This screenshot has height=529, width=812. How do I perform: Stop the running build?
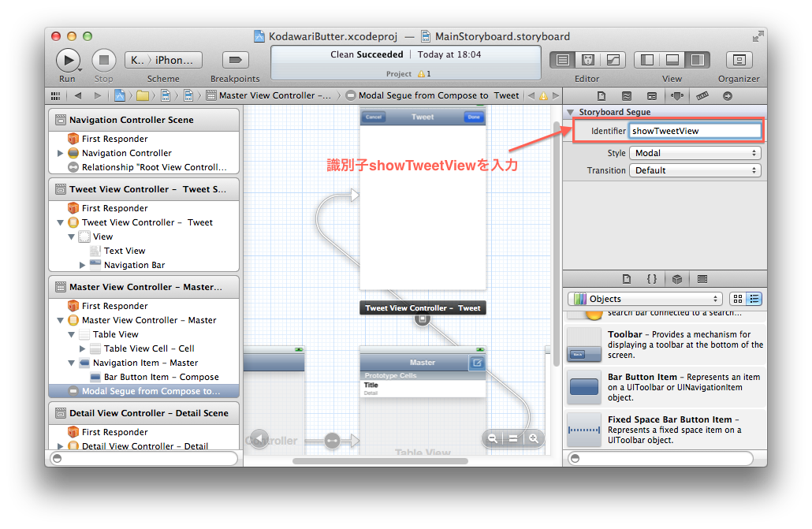[x=103, y=60]
